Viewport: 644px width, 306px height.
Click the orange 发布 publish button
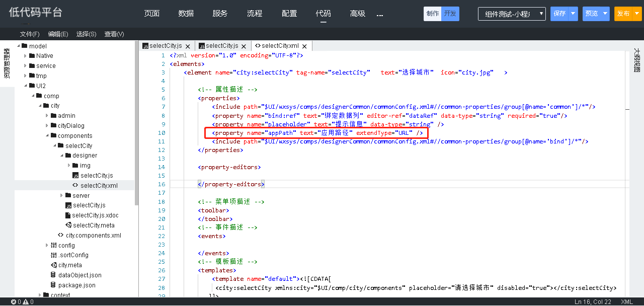tap(623, 14)
